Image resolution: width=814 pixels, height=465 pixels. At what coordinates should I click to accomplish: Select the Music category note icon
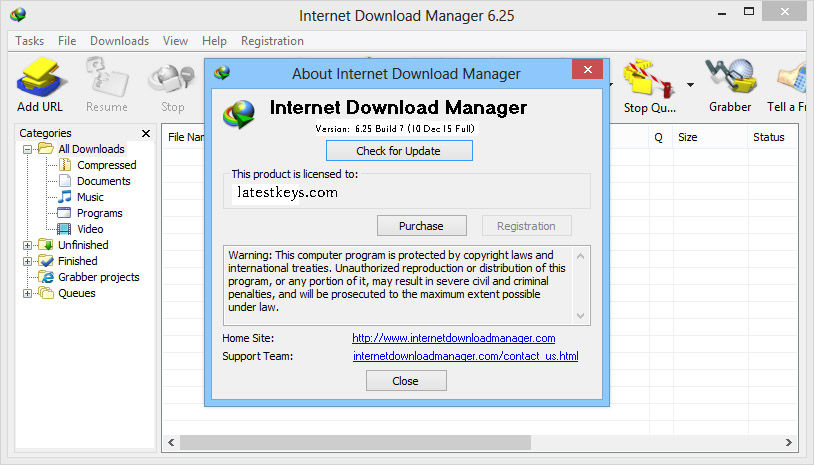click(65, 197)
